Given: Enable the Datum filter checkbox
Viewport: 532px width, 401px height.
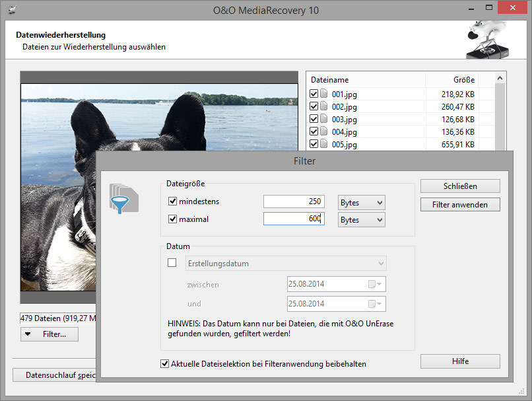Looking at the screenshot, I should tap(172, 263).
